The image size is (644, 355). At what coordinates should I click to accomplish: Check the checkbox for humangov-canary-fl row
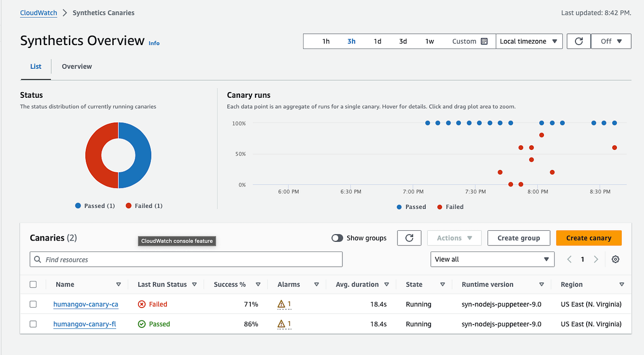[x=33, y=324]
